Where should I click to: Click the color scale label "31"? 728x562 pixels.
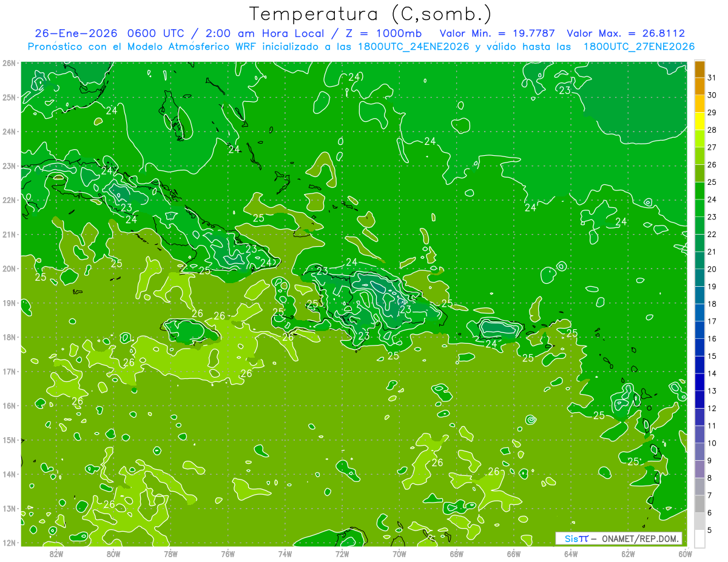click(712, 78)
